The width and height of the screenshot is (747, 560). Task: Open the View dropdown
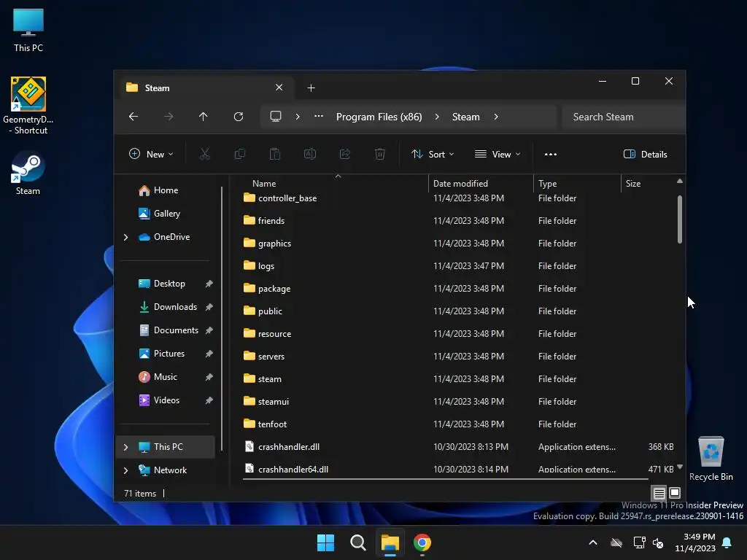pyautogui.click(x=498, y=155)
